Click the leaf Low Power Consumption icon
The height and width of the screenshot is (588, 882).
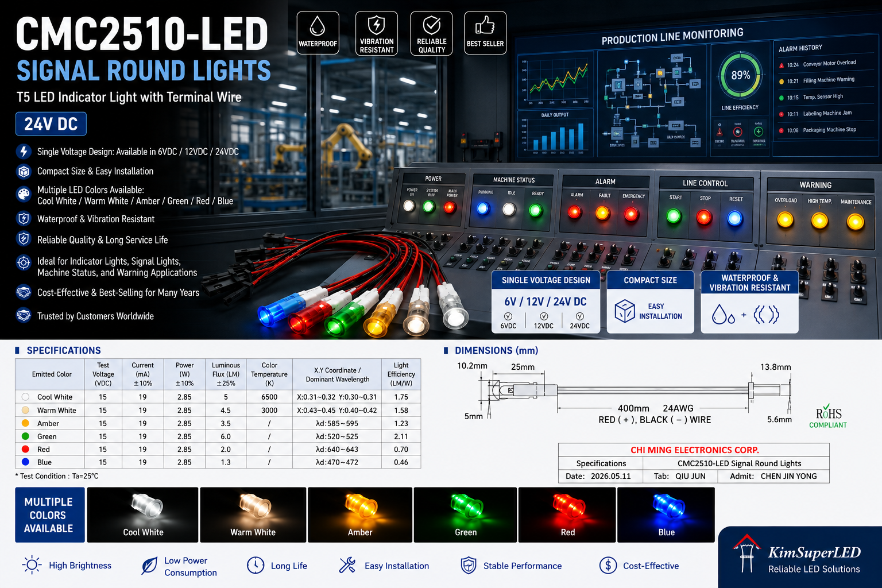tap(149, 566)
